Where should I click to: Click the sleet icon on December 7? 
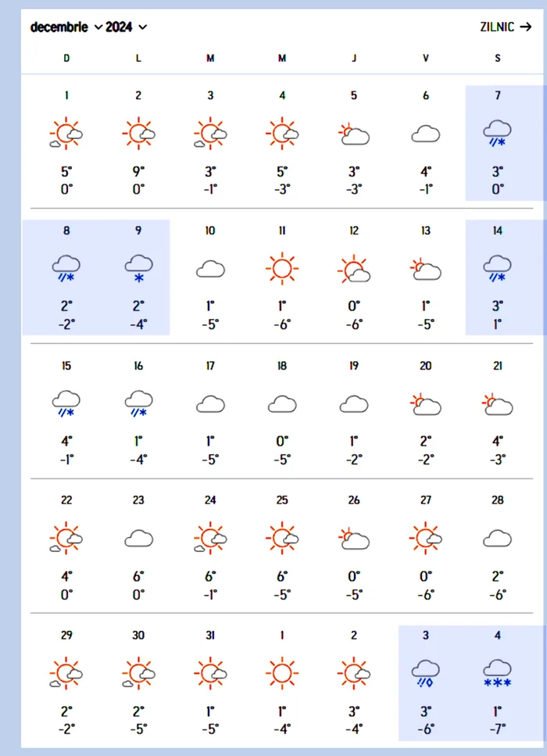[498, 134]
